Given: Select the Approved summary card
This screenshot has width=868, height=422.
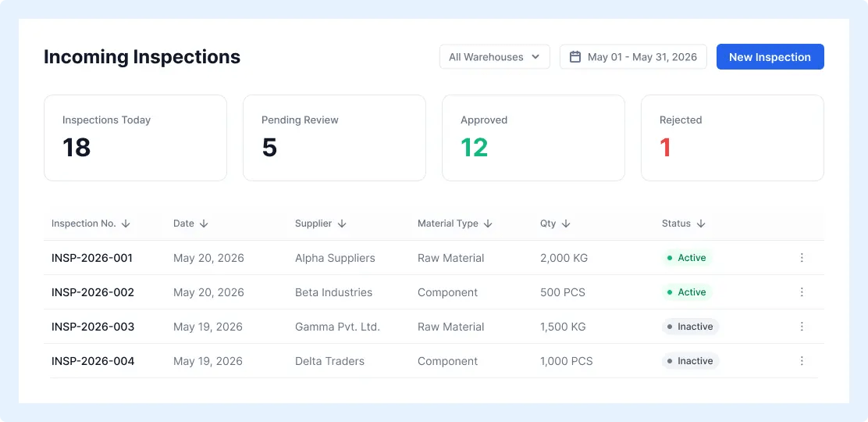Looking at the screenshot, I should [534, 138].
